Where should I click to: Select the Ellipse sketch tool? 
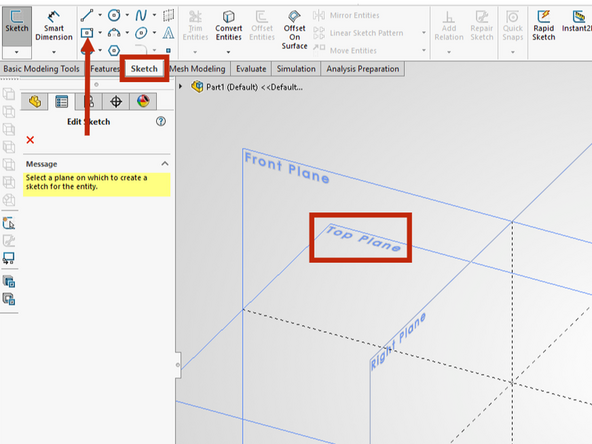[141, 33]
